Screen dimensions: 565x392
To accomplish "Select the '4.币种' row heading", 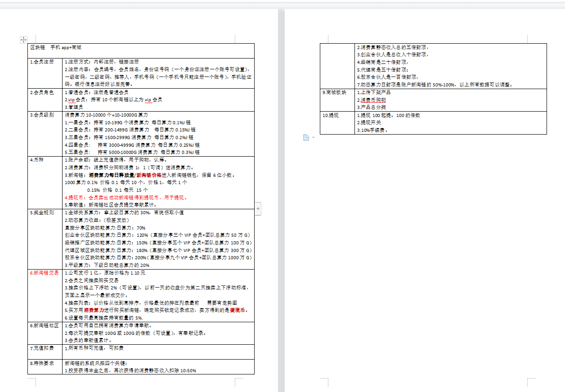I will (37, 159).
